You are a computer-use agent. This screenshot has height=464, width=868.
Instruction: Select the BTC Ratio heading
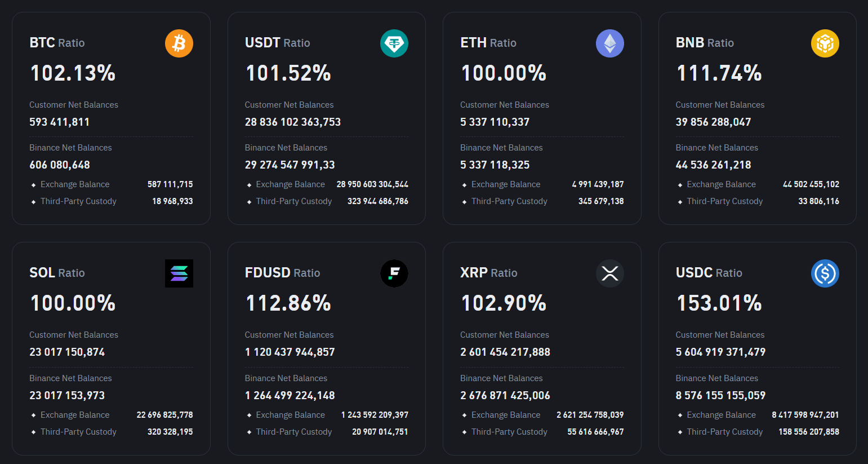pos(57,43)
